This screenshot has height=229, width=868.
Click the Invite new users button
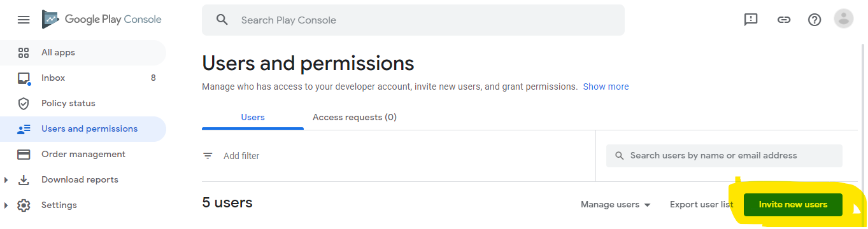[793, 205]
